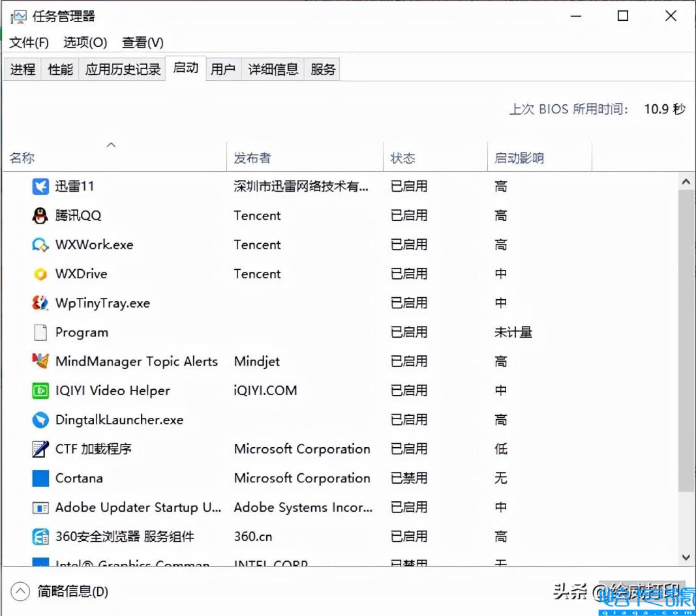Click the 腾讯QQ penguin icon
The image size is (696, 616).
pos(40,216)
